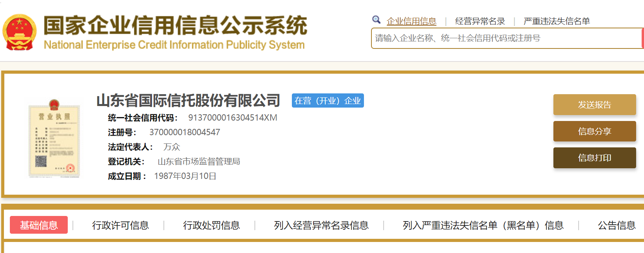Select the 经营异常名录 search category
This screenshot has width=644, height=253.
click(480, 21)
